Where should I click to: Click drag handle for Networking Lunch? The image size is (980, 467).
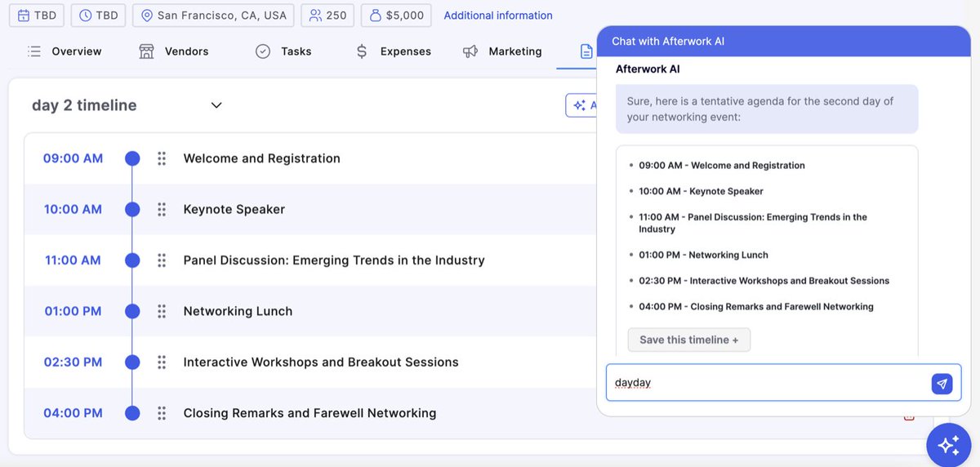click(162, 311)
